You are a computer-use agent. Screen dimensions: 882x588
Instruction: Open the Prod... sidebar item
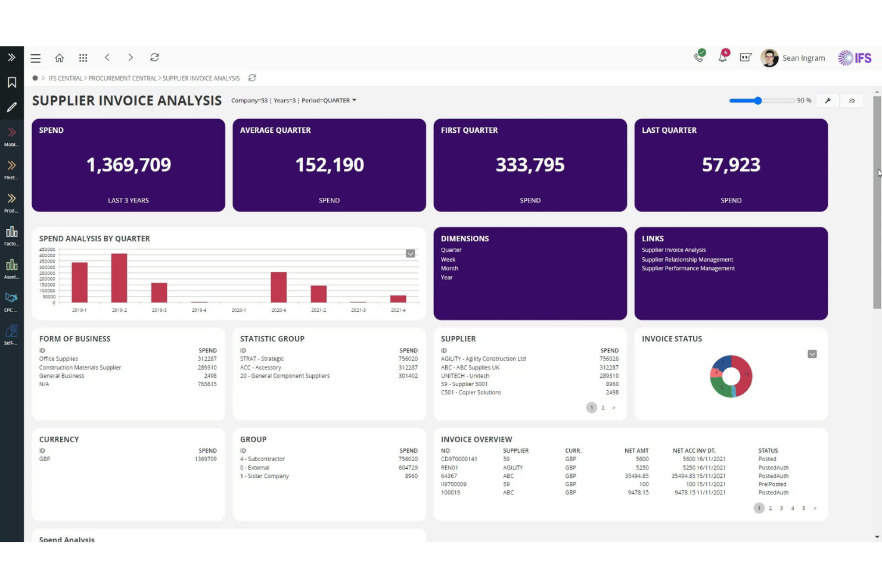11,202
